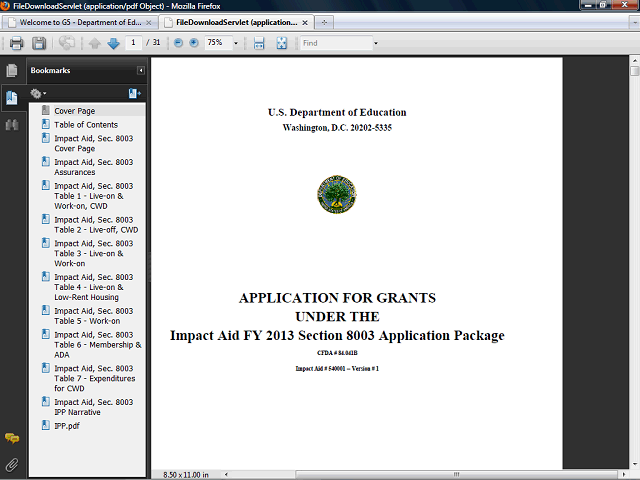Collapse the Bookmarks navigation pane
This screenshot has height=480, width=640.
[141, 71]
